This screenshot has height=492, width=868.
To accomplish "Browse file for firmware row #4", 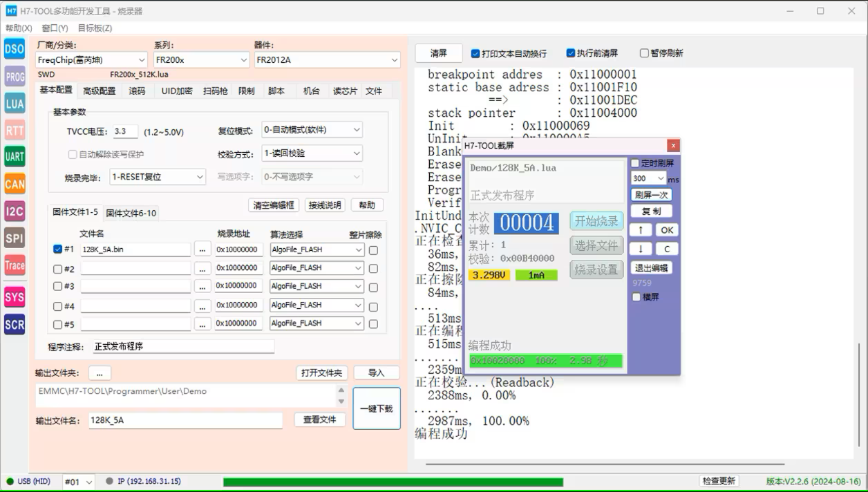I will click(x=202, y=305).
